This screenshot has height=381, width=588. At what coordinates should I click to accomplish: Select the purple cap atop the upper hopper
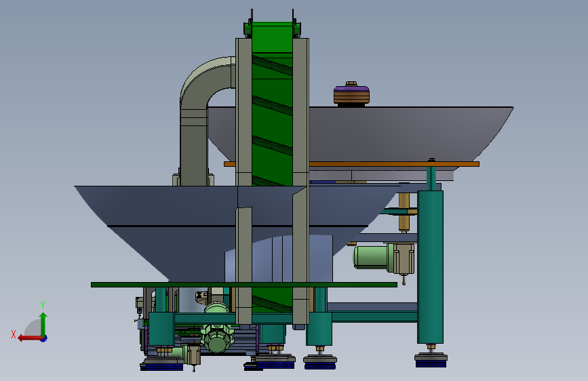[351, 89]
